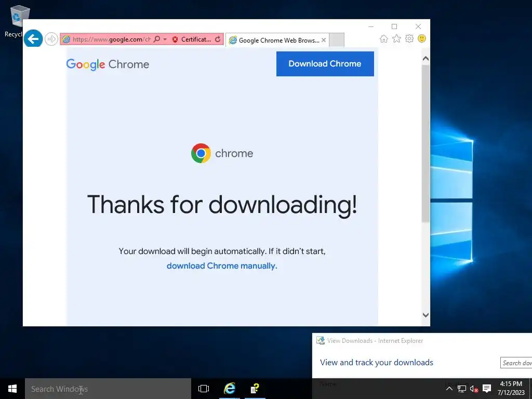Go back with the blue back arrow
Viewport: 532px width, 399px height.
(33, 38)
